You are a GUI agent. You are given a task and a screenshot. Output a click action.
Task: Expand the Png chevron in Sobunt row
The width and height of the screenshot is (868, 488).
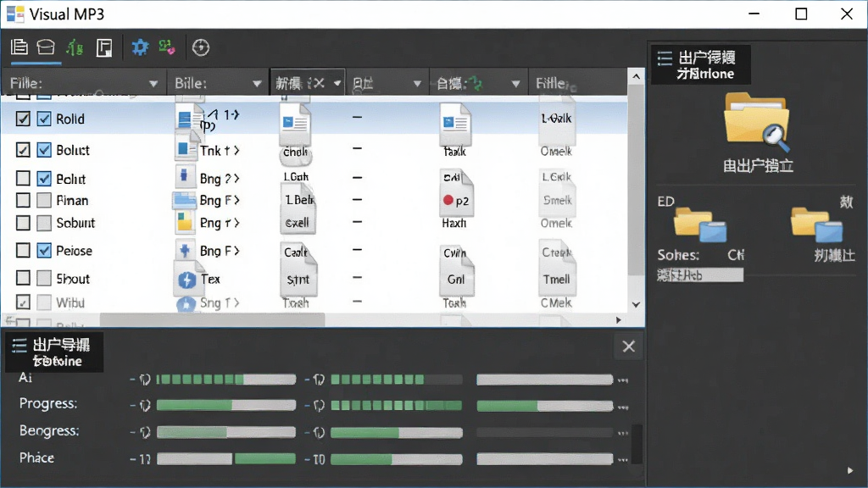point(236,223)
